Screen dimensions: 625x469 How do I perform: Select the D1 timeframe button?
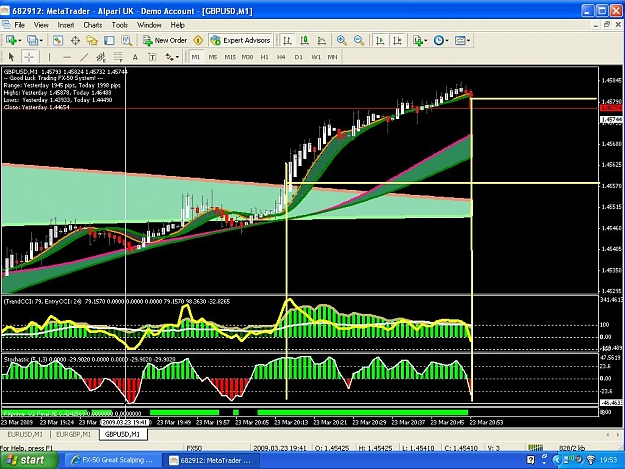pyautogui.click(x=299, y=57)
